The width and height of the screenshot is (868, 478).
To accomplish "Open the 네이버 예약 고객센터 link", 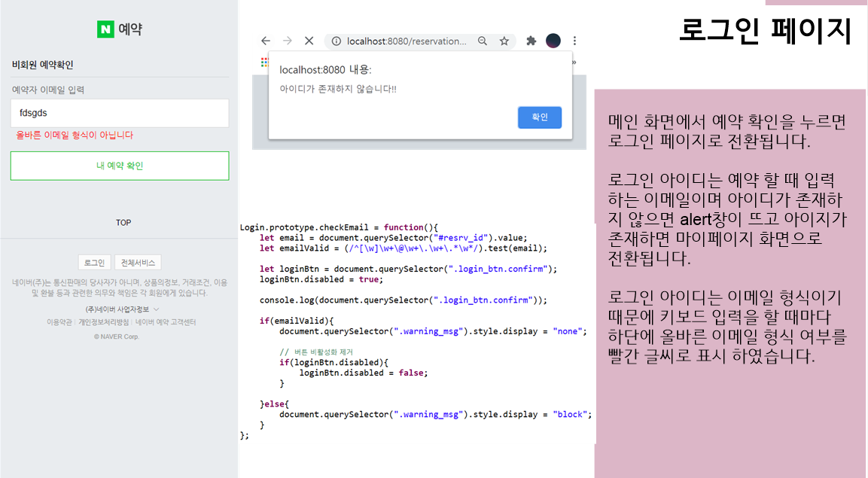I will pos(166,322).
